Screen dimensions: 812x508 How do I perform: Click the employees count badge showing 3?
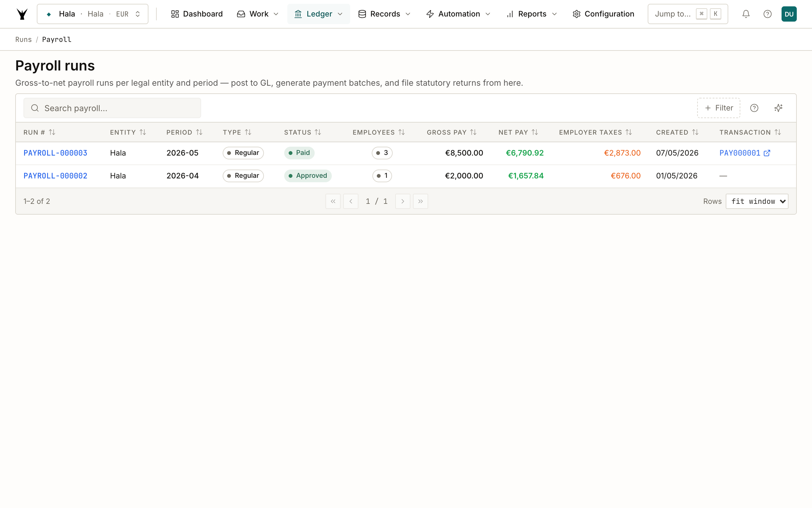click(382, 153)
